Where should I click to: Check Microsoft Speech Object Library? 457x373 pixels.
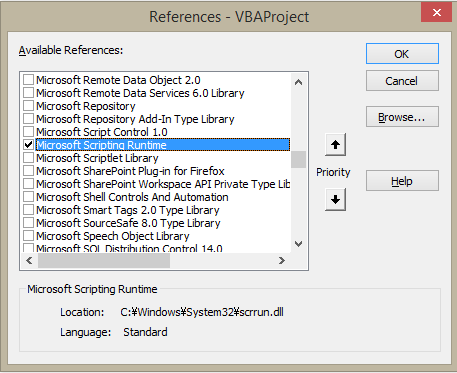(28, 236)
